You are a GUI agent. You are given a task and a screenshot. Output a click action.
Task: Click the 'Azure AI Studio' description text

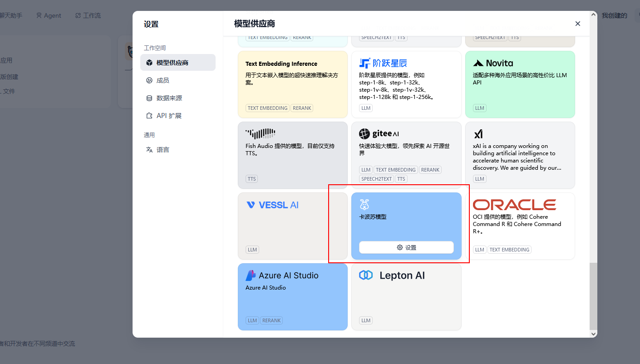click(x=266, y=288)
